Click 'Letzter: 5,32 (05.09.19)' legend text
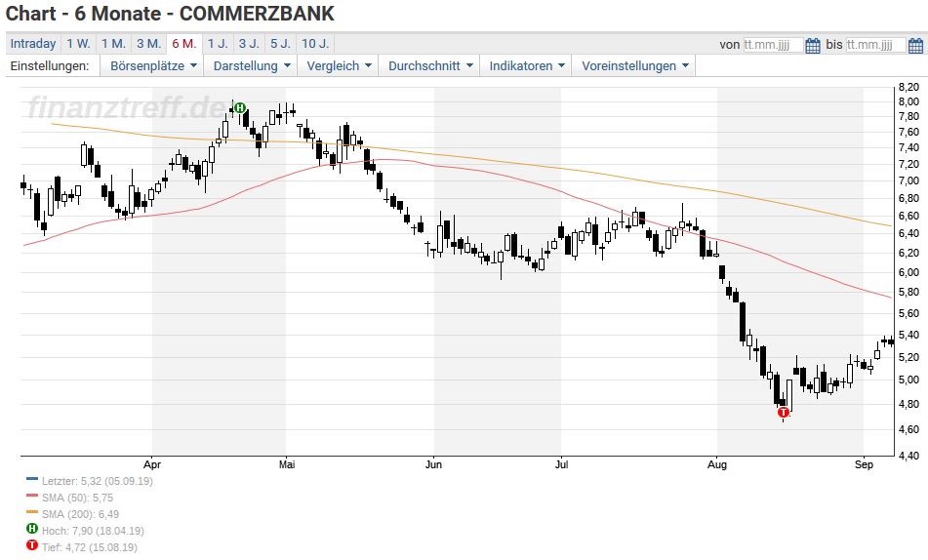928x560 pixels. tap(98, 481)
